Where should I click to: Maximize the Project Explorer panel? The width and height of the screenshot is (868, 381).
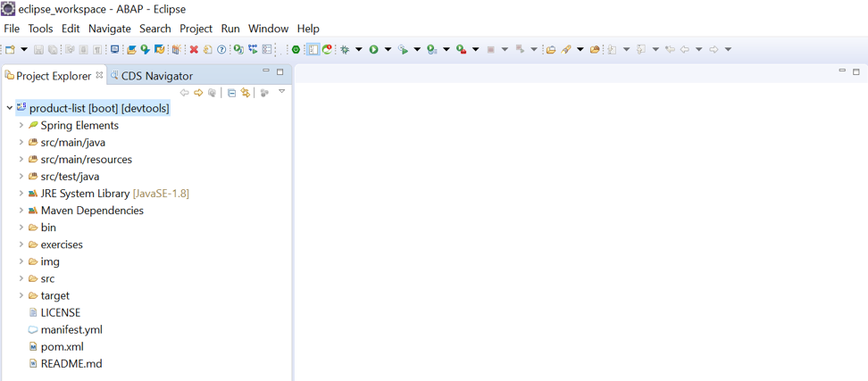pos(280,71)
